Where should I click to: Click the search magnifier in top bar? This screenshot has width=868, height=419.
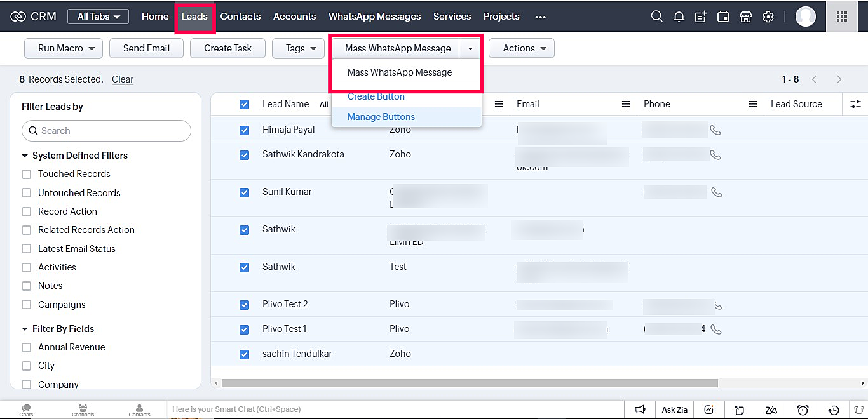[x=656, y=17]
